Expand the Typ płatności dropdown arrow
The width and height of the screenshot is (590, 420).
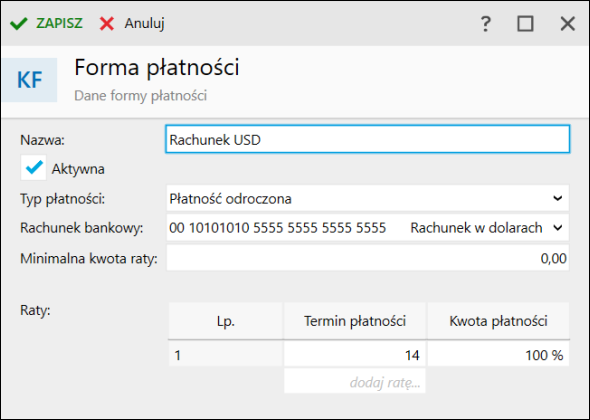point(558,198)
